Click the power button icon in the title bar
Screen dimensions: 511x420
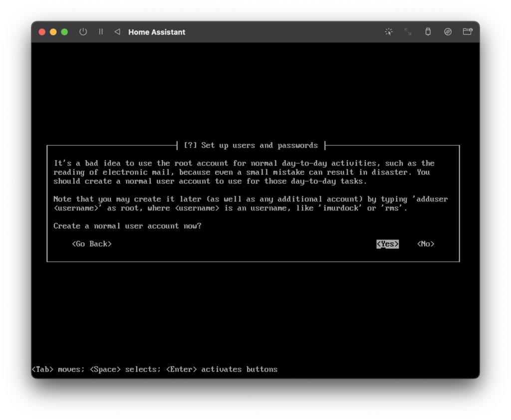(x=83, y=32)
